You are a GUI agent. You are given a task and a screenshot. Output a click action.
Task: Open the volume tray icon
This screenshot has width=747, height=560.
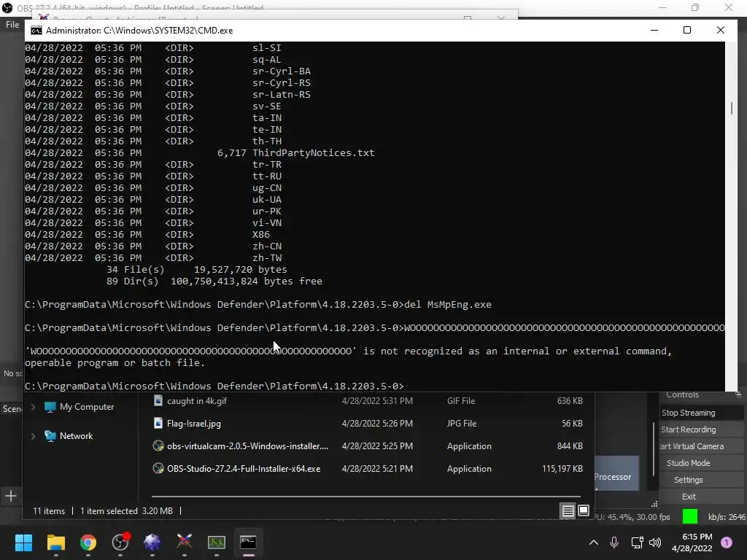pyautogui.click(x=655, y=542)
